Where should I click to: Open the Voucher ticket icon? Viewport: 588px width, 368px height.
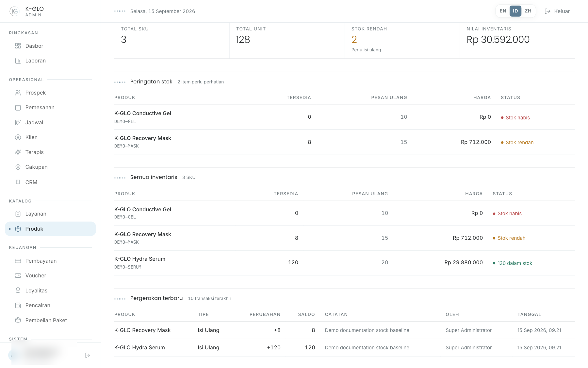pos(18,276)
